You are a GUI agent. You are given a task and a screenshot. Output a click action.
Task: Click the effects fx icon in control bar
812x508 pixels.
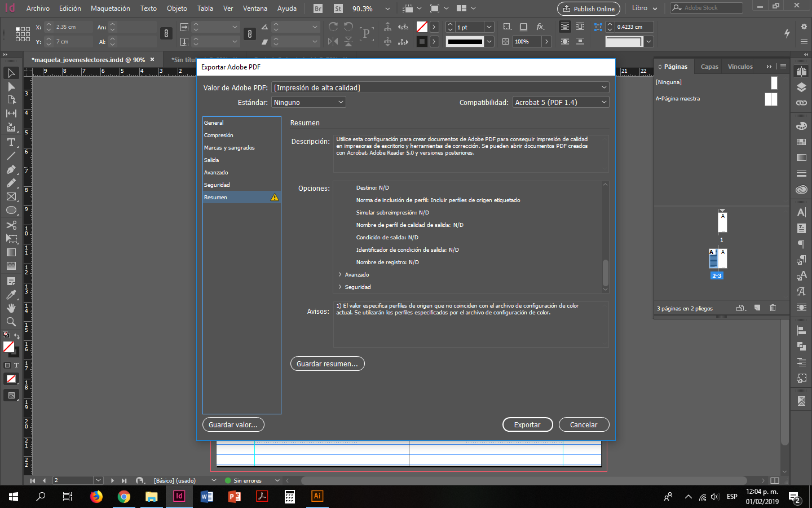pos(540,27)
